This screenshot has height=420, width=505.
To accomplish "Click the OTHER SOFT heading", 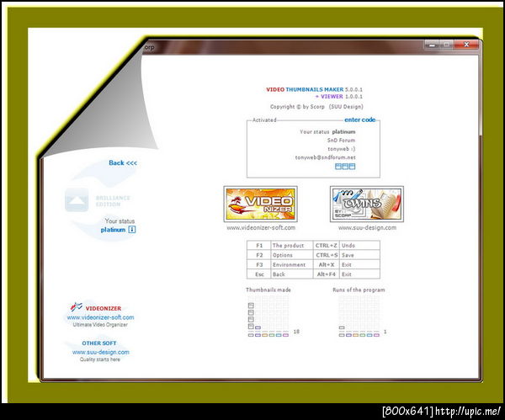I will pos(99,343).
